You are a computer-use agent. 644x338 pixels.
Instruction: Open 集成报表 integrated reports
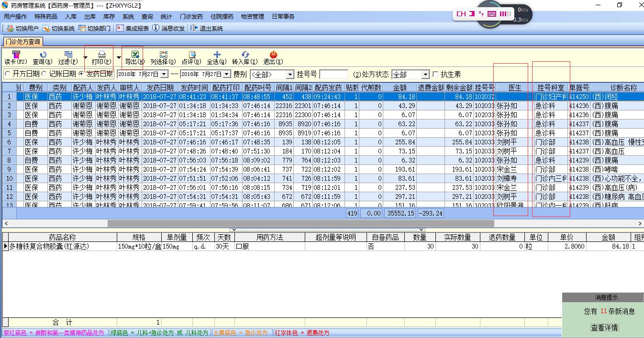pyautogui.click(x=133, y=29)
